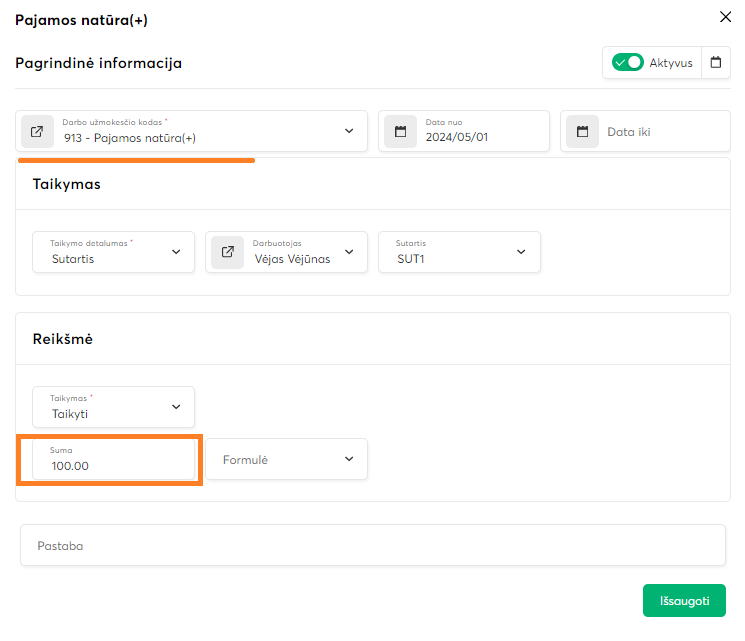Click the Pastaba text field
Screen dimensions: 745x641
(x=372, y=546)
